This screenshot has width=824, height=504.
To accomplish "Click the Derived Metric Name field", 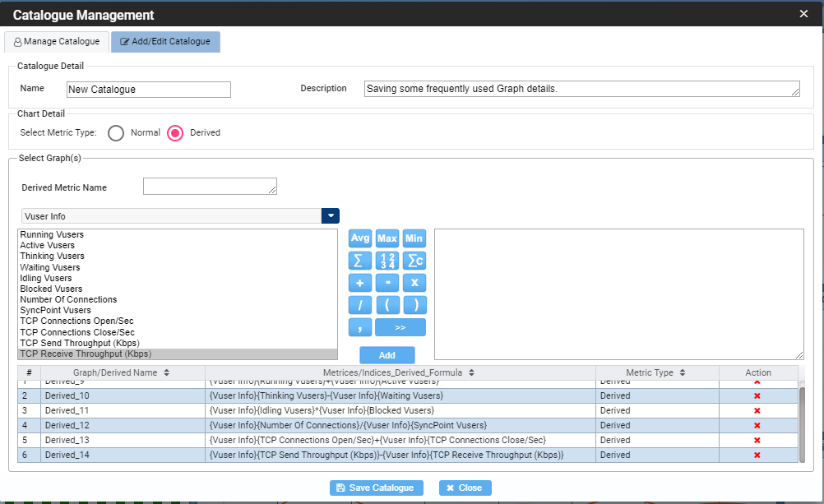I will click(210, 187).
